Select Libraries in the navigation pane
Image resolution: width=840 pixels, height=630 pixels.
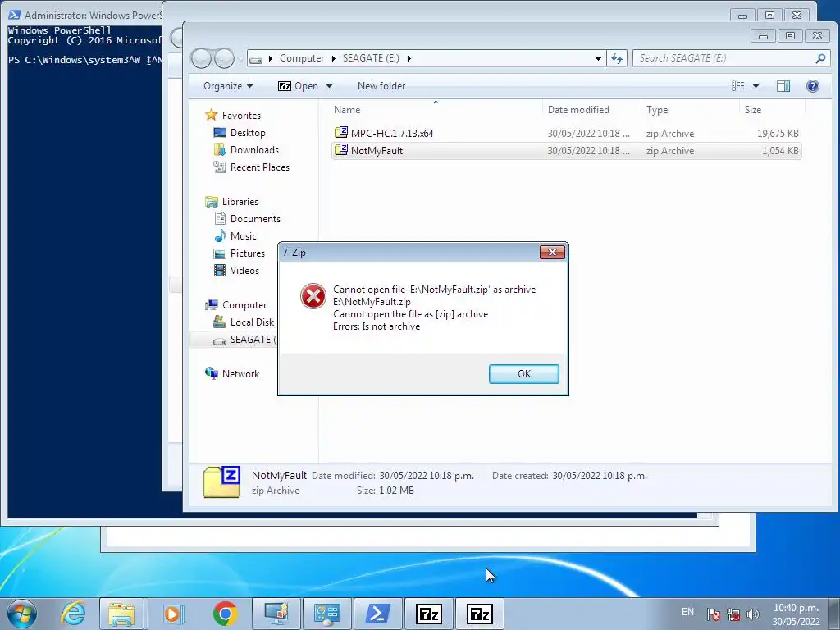pyautogui.click(x=240, y=202)
